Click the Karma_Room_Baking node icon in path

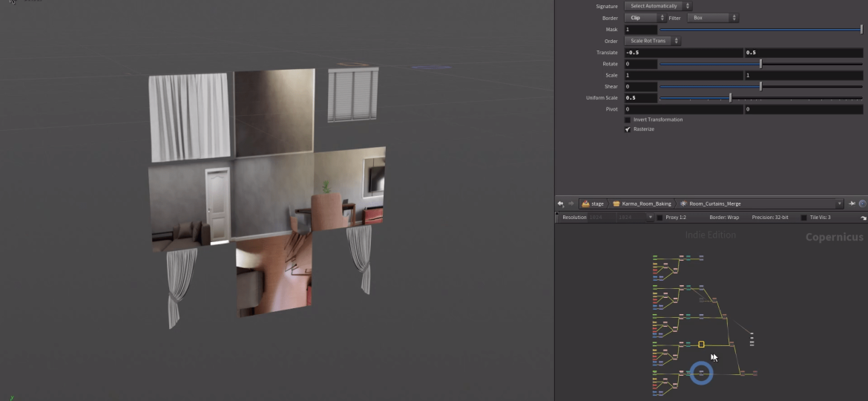pyautogui.click(x=616, y=203)
